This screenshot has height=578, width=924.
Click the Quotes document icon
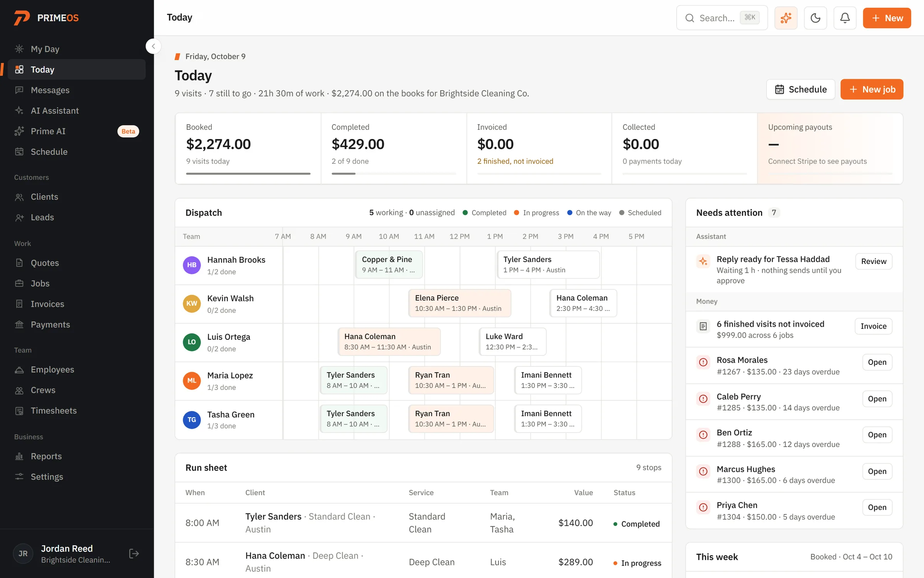pos(19,263)
